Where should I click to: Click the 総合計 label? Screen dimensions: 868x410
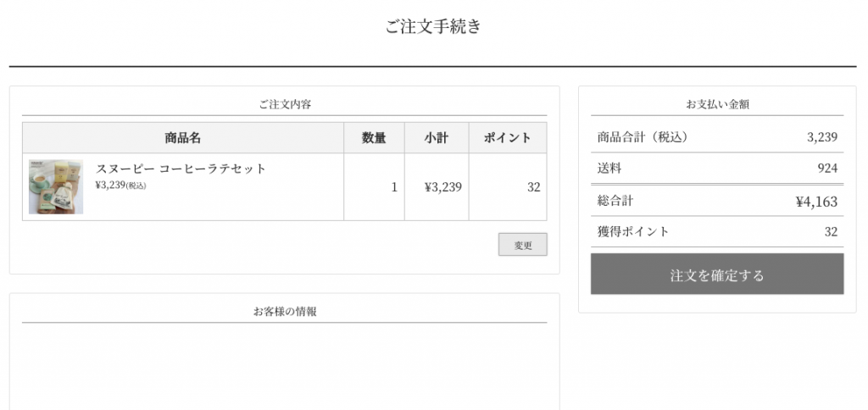(615, 201)
